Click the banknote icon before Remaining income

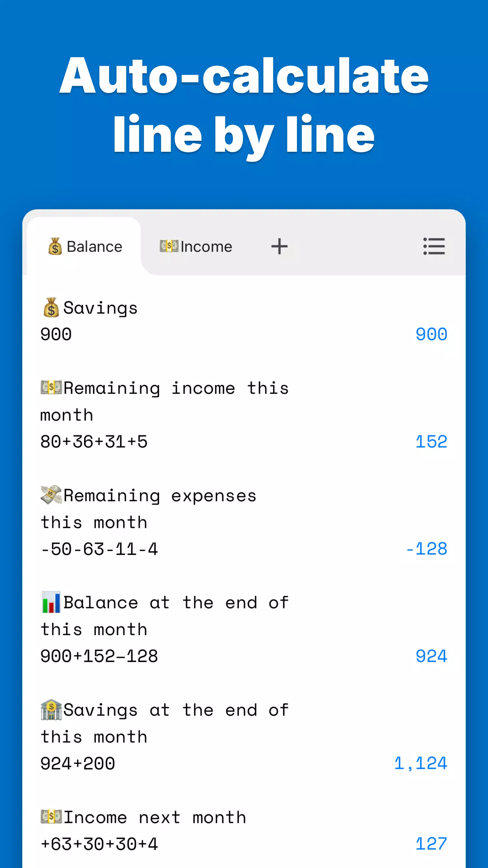[x=51, y=387]
